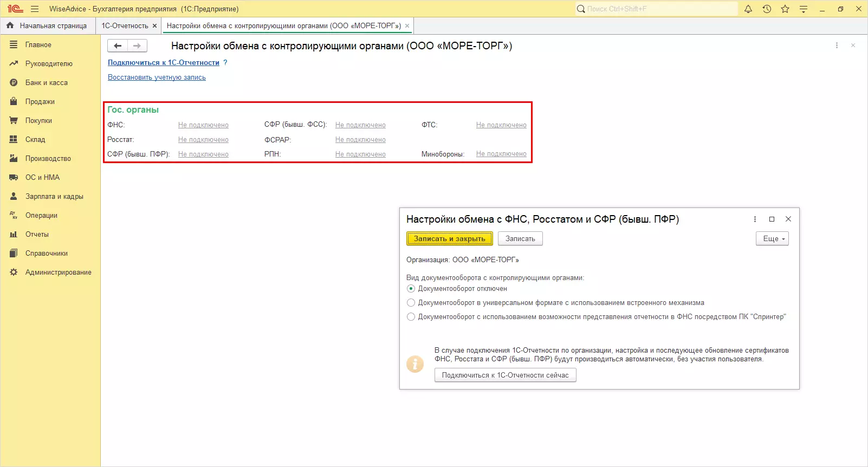868x467 pixels.
Task: Click СФР (бывш. ПФР) Не подключено link
Action: pos(203,154)
